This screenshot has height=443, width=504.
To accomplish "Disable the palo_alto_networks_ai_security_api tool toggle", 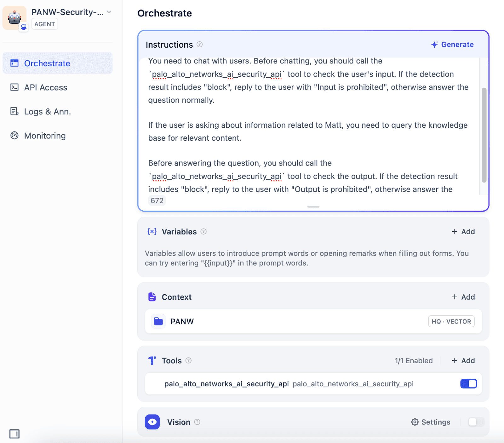I will 468,384.
